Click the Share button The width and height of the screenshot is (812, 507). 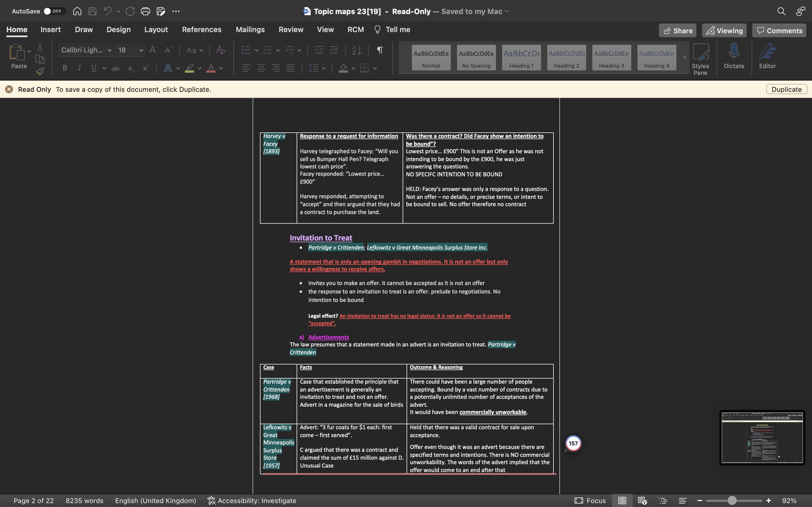(x=677, y=30)
